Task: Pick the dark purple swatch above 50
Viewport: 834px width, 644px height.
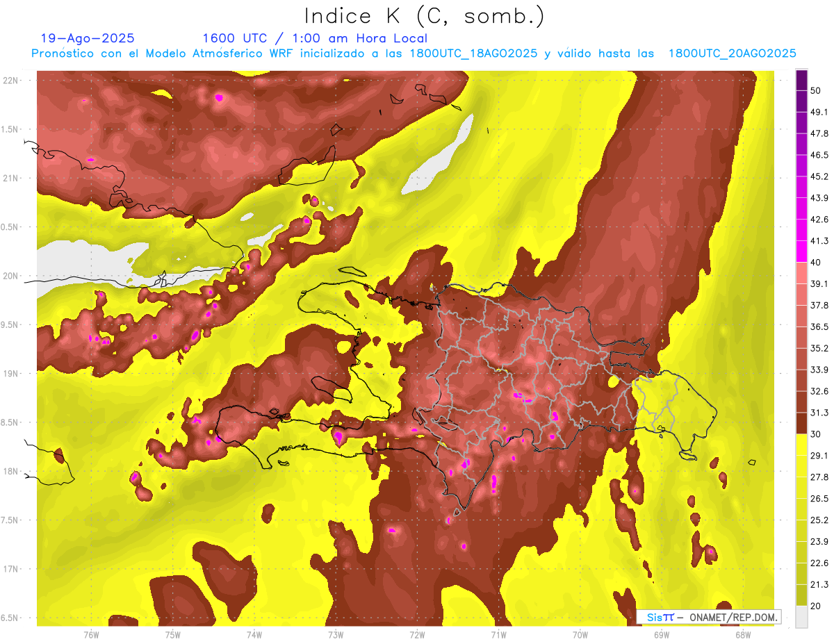Action: click(801, 81)
